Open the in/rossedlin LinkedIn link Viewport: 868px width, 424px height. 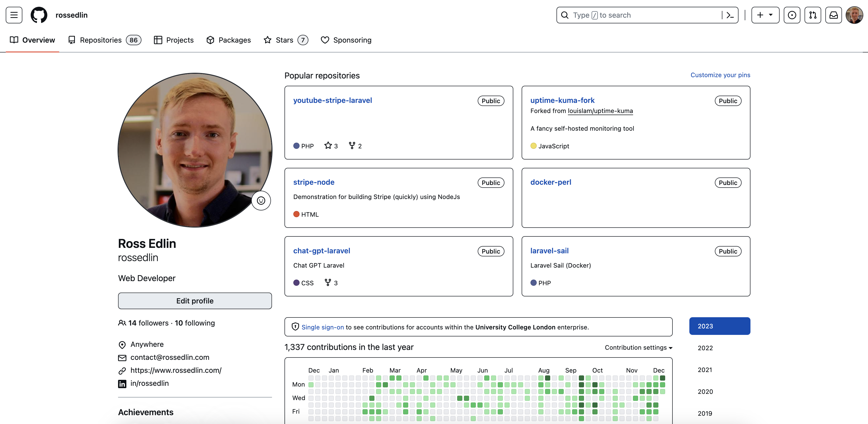click(149, 383)
